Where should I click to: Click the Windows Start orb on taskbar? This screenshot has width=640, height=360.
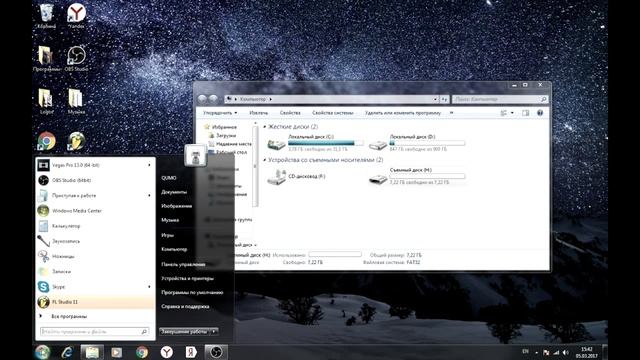42,352
